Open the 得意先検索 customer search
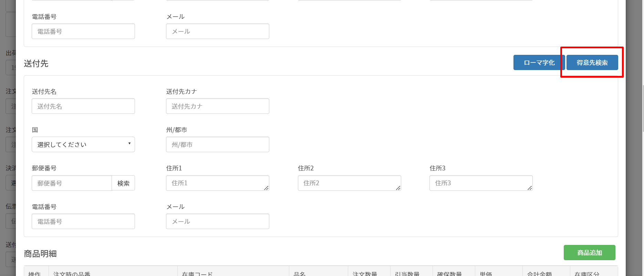 pyautogui.click(x=592, y=62)
